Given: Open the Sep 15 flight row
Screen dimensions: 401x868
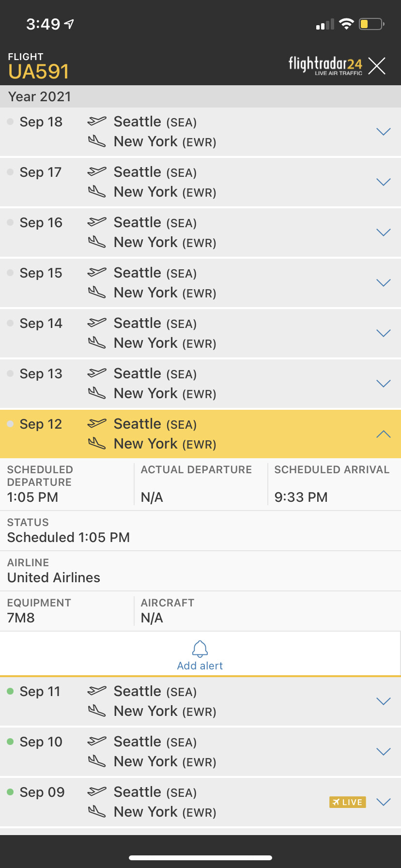Looking at the screenshot, I should (x=194, y=283).
